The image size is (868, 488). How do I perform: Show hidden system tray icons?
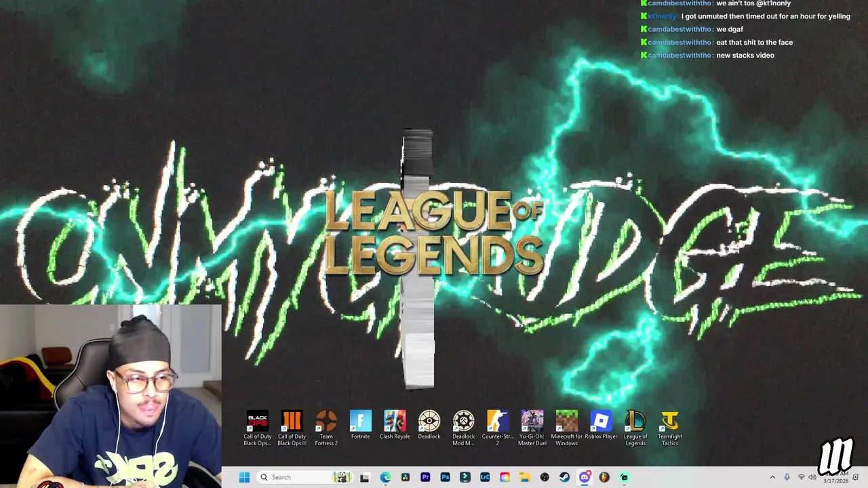coord(772,477)
